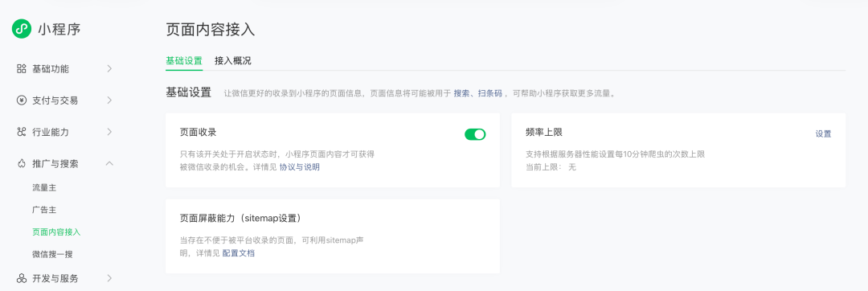Viewport: 868px width, 291px height.
Task: Click the 开发与服务 icon in sidebar
Action: [x=21, y=277]
